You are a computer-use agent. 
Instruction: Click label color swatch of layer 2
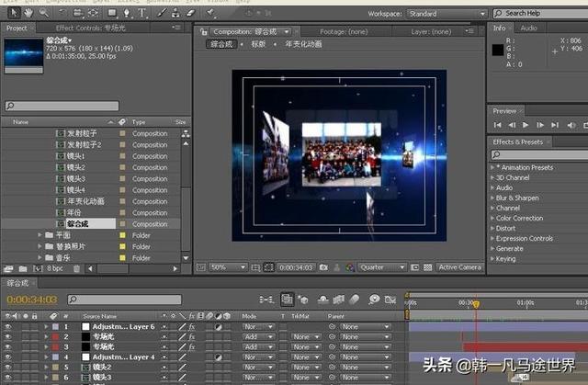coord(55,337)
